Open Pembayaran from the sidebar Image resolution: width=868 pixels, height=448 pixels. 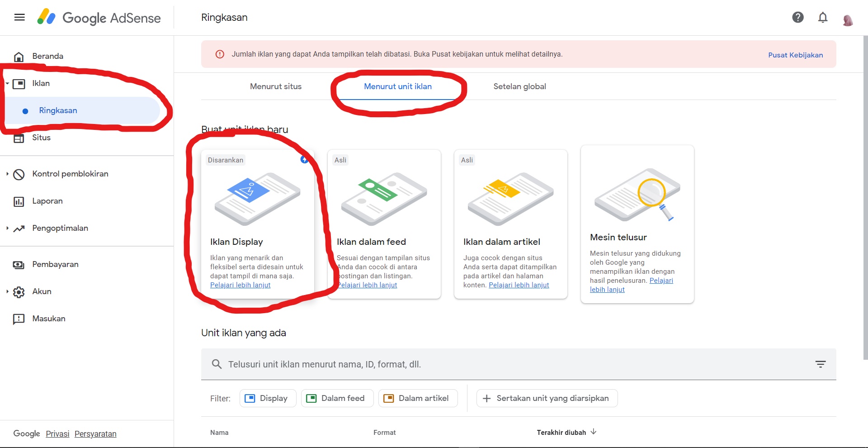(55, 264)
